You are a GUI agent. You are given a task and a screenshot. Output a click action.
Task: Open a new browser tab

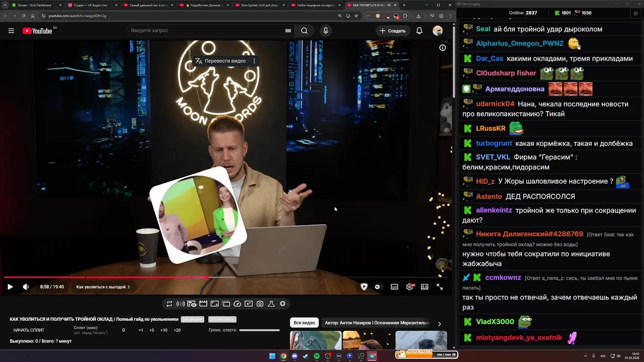(404, 5)
